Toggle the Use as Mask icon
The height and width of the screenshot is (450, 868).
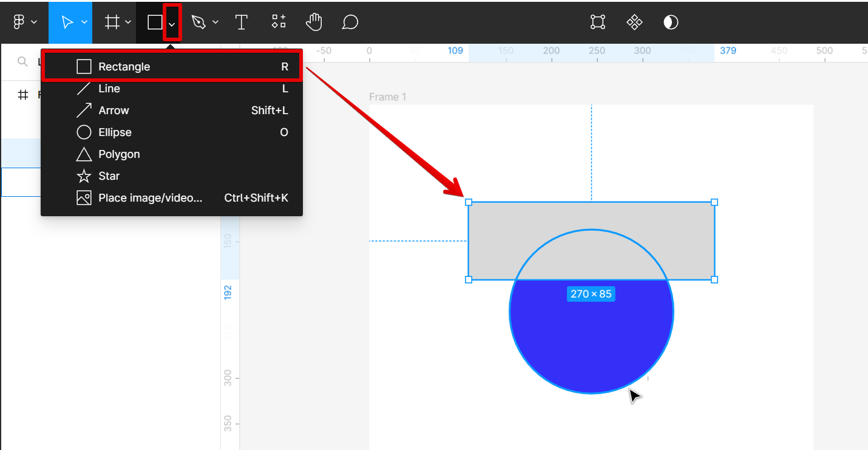(671, 22)
